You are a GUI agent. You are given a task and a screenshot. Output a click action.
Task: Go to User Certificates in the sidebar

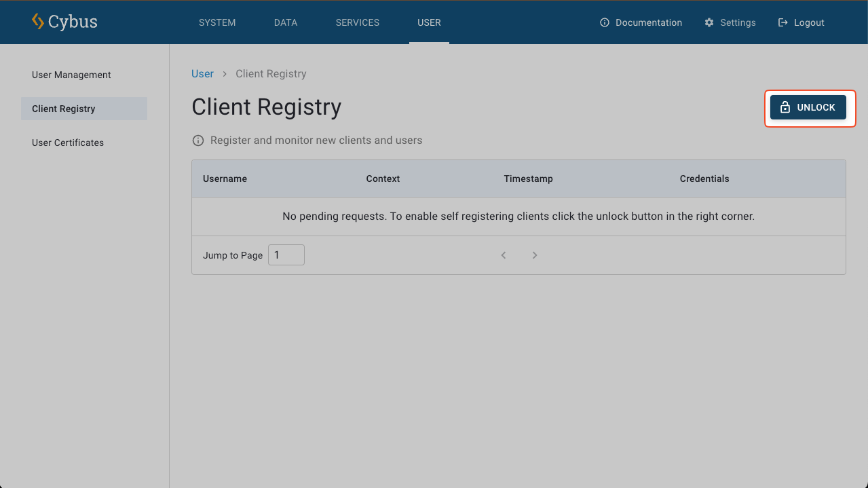tap(68, 143)
